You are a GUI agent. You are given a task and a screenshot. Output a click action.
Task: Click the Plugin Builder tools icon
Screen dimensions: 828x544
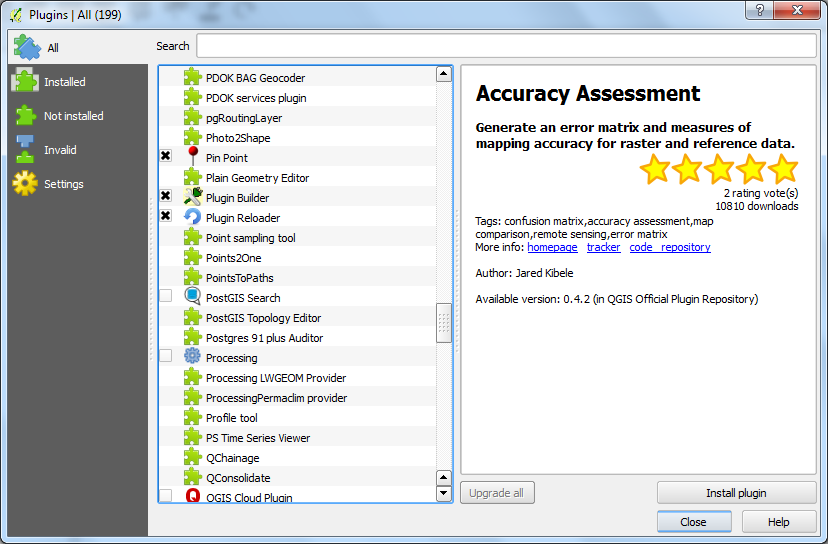193,197
